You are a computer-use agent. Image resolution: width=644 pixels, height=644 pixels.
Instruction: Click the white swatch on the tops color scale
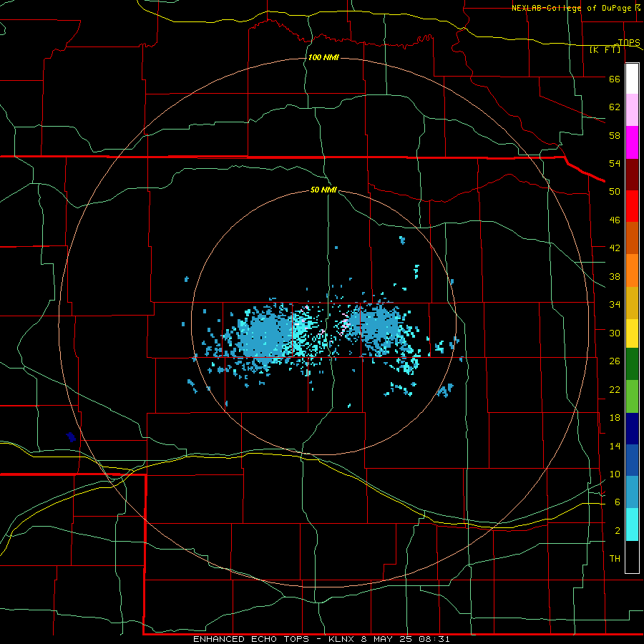click(632, 79)
